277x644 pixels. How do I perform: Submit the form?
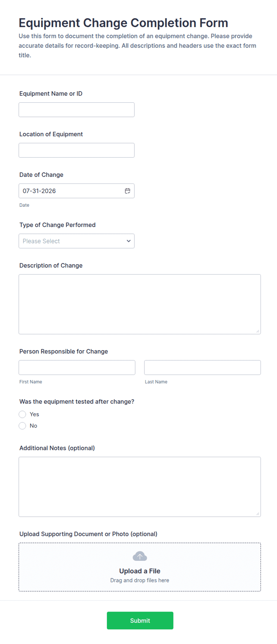point(140,621)
